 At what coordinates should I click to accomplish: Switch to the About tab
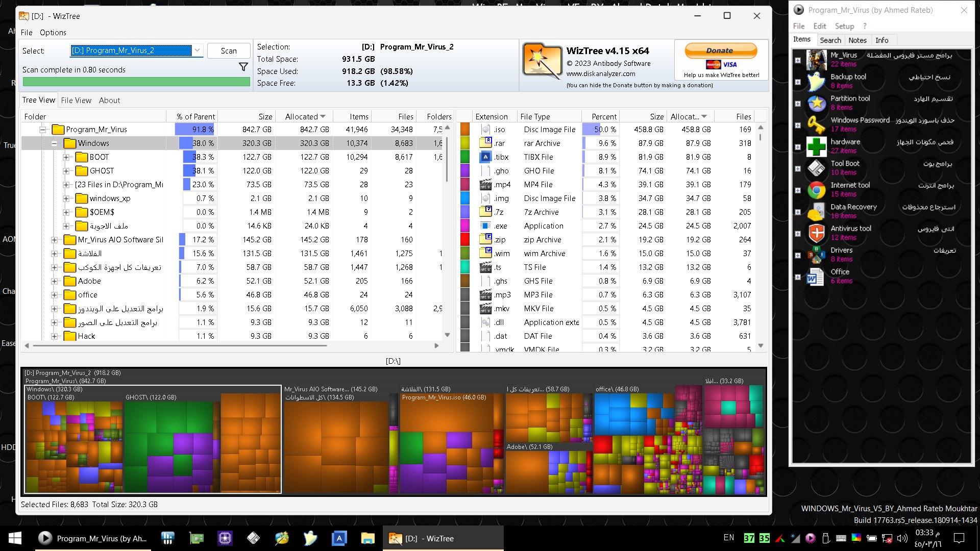tap(109, 101)
